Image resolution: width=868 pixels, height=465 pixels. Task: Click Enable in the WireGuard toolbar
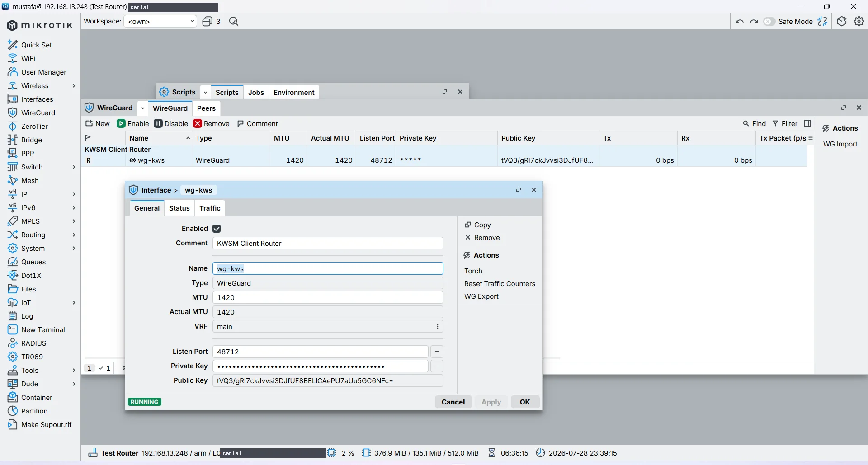coord(133,123)
